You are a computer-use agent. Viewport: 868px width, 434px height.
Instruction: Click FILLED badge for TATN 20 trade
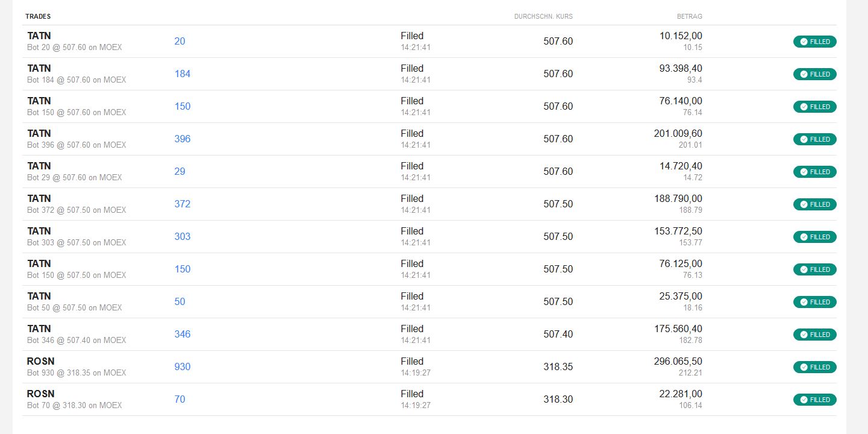tap(814, 42)
